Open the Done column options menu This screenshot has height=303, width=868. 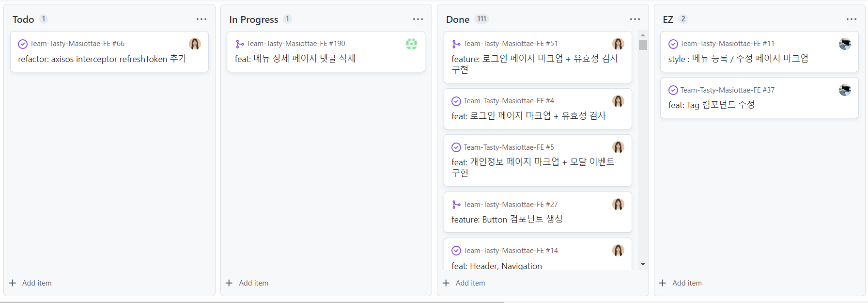(x=635, y=19)
